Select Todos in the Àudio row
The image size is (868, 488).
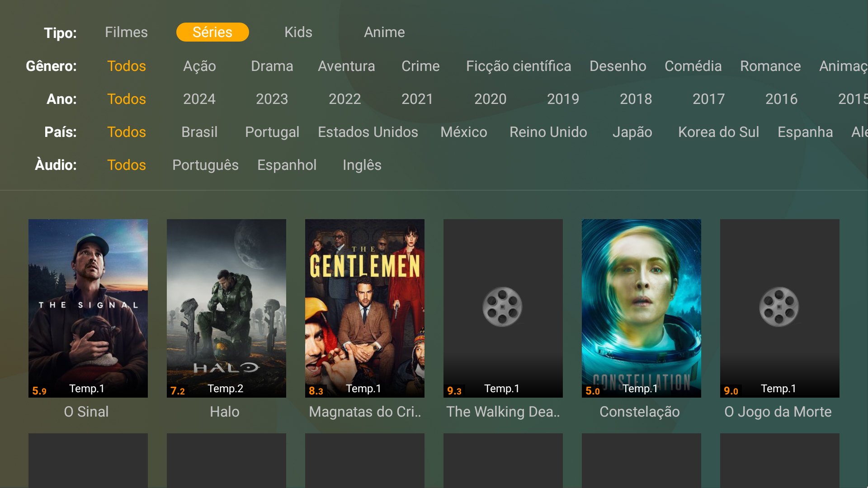click(127, 165)
